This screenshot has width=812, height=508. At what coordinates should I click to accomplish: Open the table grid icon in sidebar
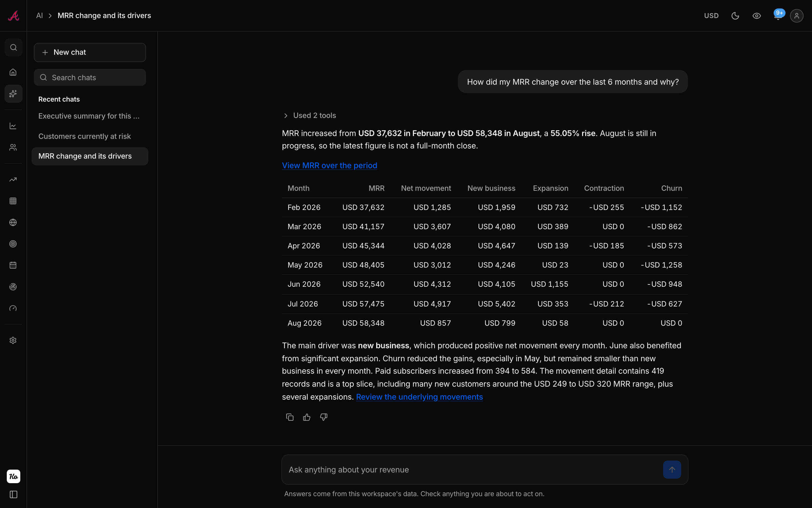click(x=13, y=201)
